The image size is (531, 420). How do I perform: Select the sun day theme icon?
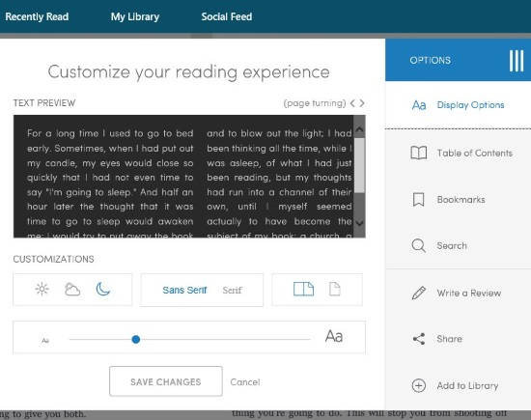point(42,290)
